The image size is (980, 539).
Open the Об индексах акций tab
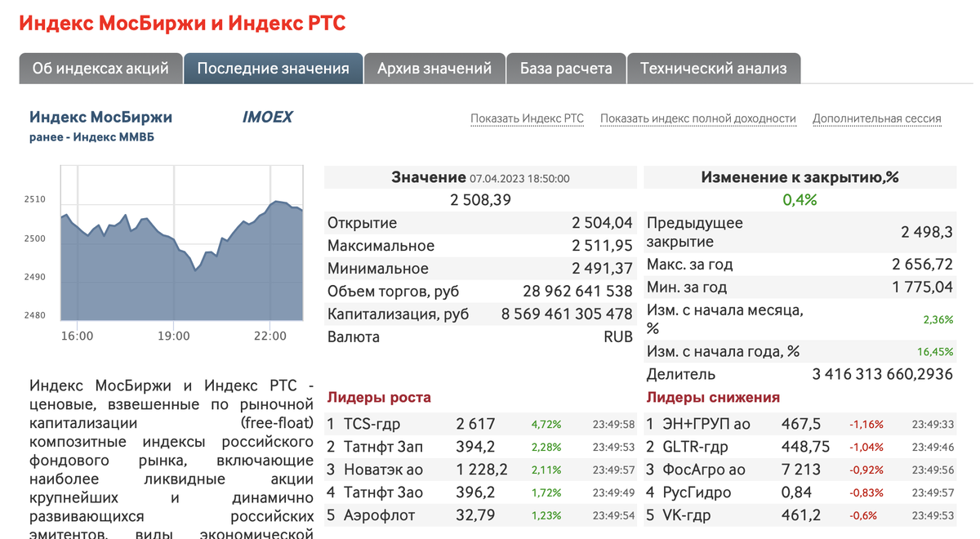point(100,69)
